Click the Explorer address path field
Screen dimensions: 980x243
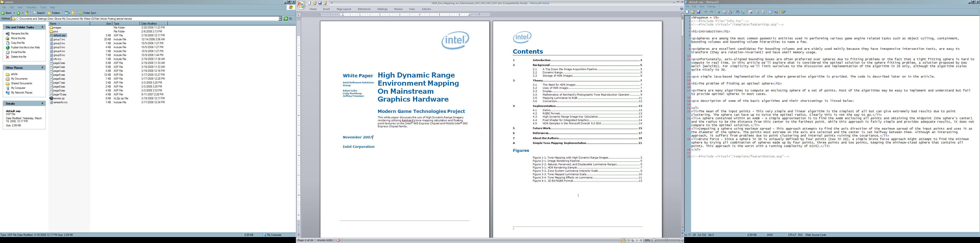click(147, 18)
